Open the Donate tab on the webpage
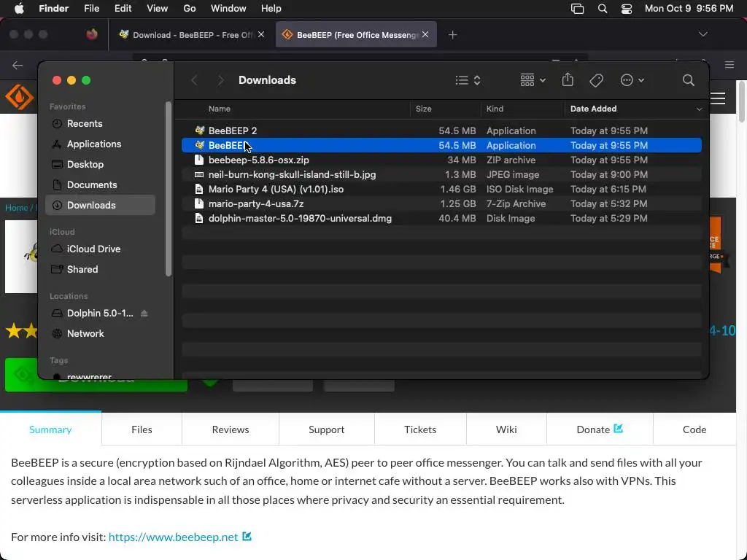The height and width of the screenshot is (560, 747). pos(600,429)
